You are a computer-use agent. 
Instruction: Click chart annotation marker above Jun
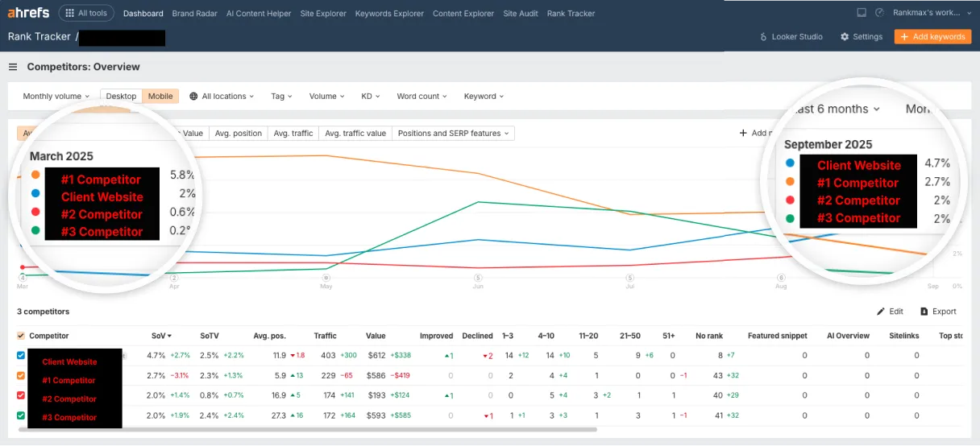[x=478, y=278]
